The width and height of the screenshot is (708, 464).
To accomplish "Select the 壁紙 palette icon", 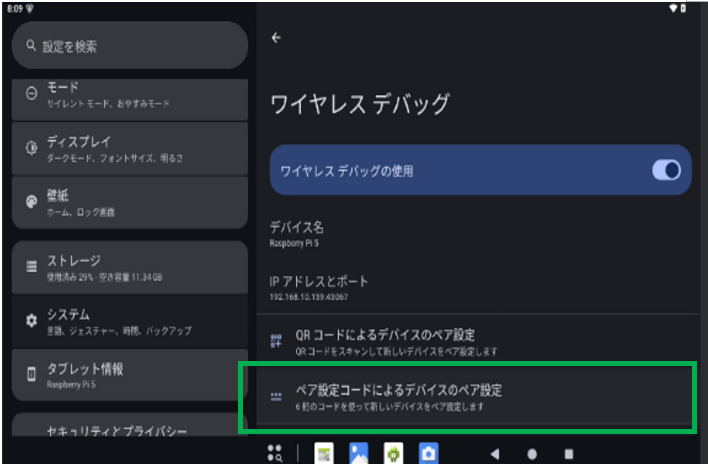I will (31, 202).
